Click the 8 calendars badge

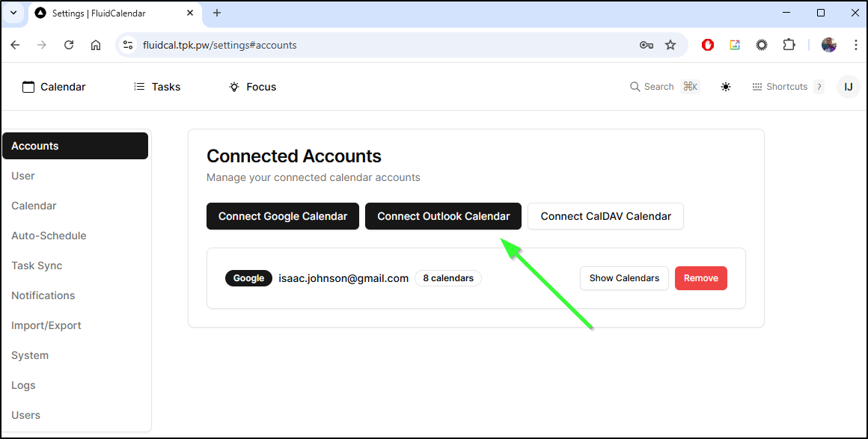point(448,278)
